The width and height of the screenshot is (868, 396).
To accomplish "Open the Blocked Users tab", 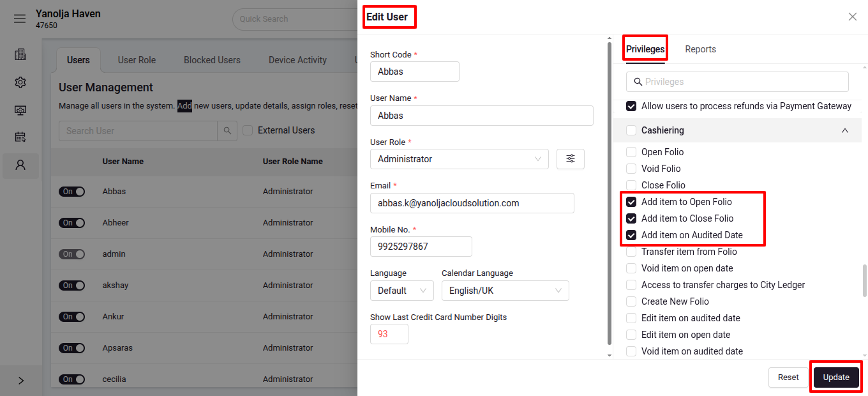I will point(212,60).
